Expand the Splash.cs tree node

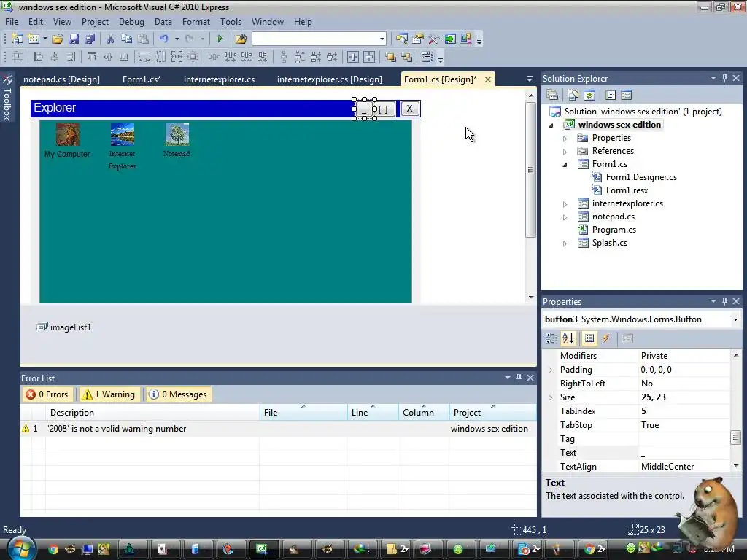tap(565, 244)
